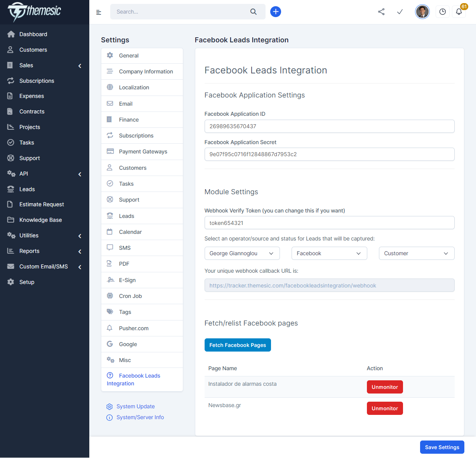This screenshot has width=476, height=458.
Task: Click the Projects chart icon in sidebar
Action: (x=11, y=127)
